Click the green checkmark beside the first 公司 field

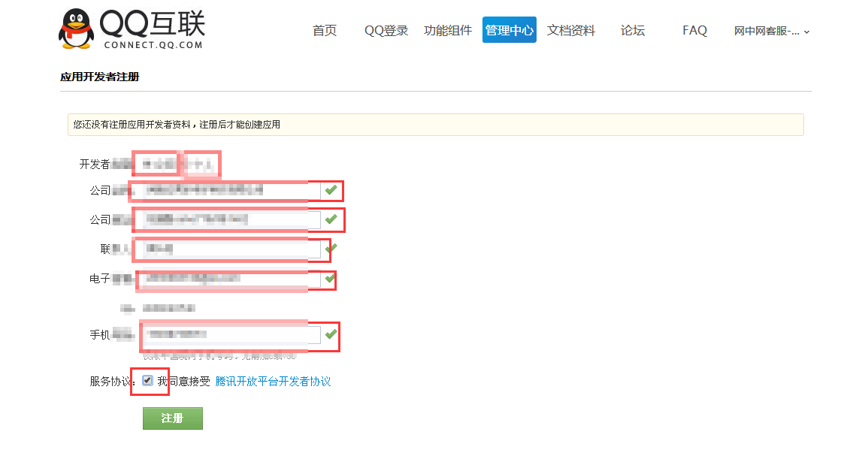331,190
